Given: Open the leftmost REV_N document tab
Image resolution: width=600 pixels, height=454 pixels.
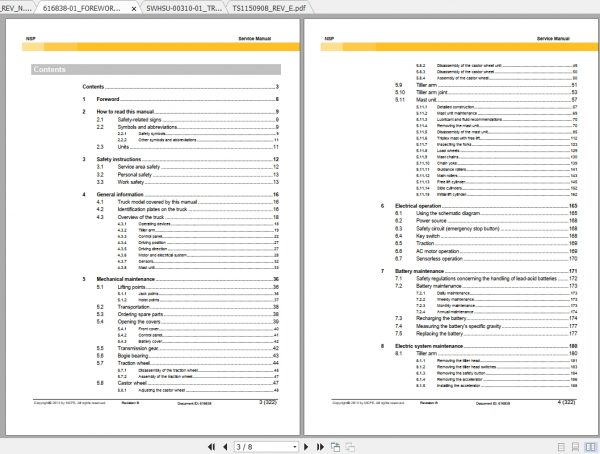Looking at the screenshot, I should point(16,8).
